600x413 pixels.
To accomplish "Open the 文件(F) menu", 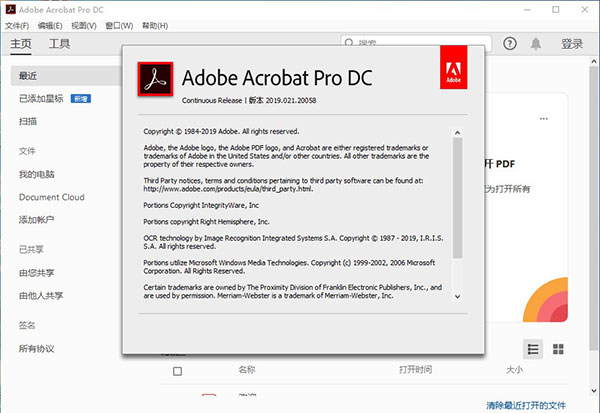I will 17,26.
